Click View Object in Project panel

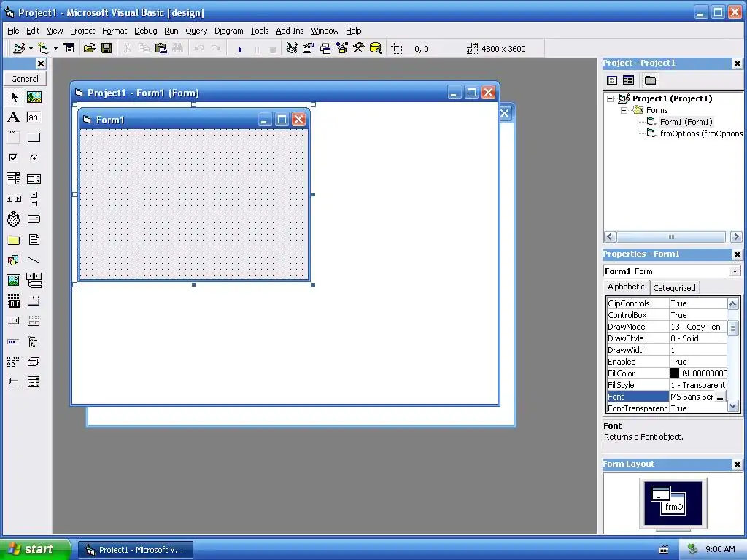pyautogui.click(x=628, y=80)
